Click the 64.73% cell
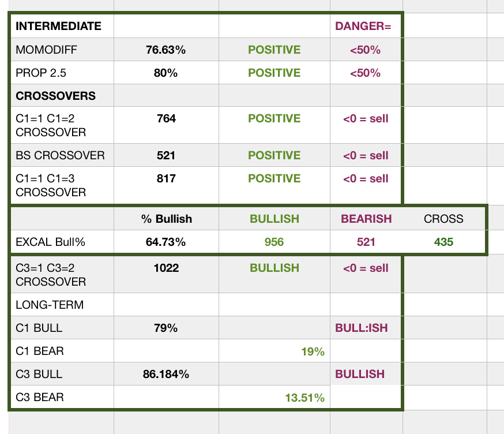Viewport: 504px width, 434px height. click(x=166, y=242)
